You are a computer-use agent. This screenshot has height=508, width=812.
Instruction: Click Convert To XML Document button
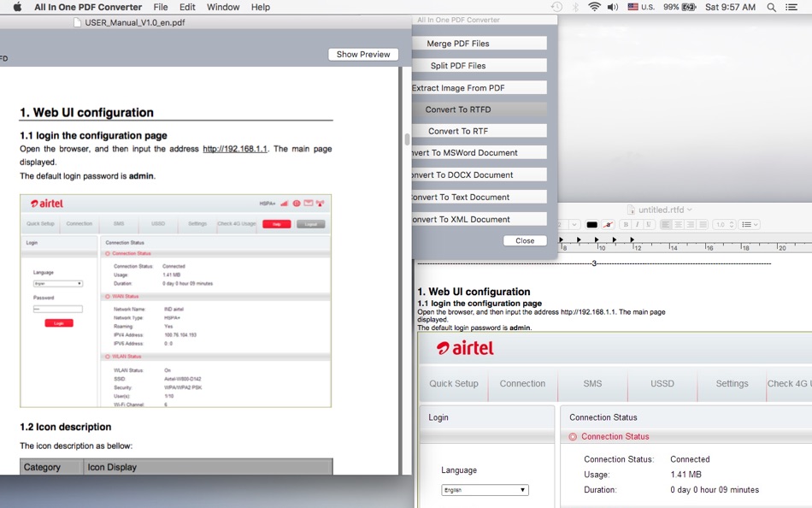coord(479,219)
